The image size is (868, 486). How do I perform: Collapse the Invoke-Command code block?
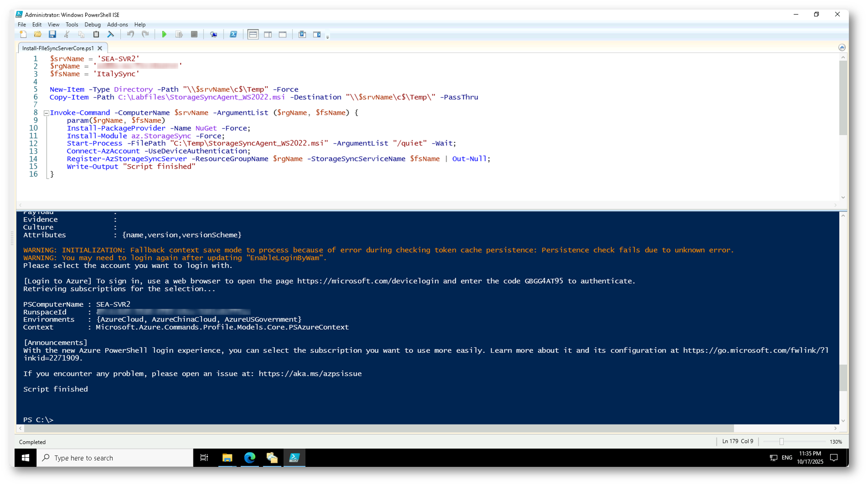pyautogui.click(x=46, y=113)
